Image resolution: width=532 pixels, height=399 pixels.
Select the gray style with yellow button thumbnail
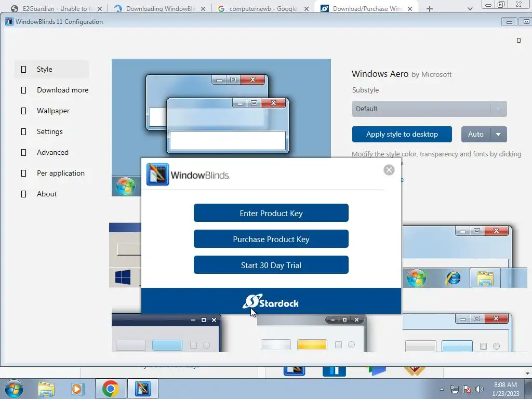pos(311,334)
